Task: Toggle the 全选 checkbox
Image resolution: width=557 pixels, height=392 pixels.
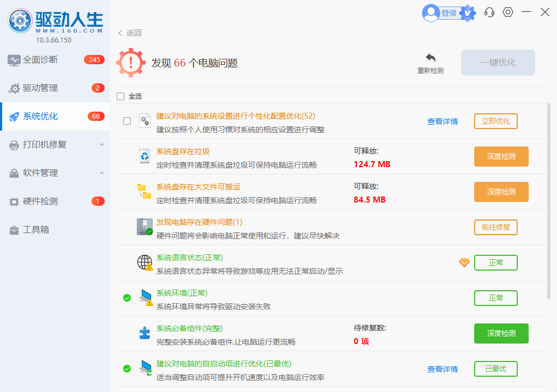Action: [x=120, y=96]
